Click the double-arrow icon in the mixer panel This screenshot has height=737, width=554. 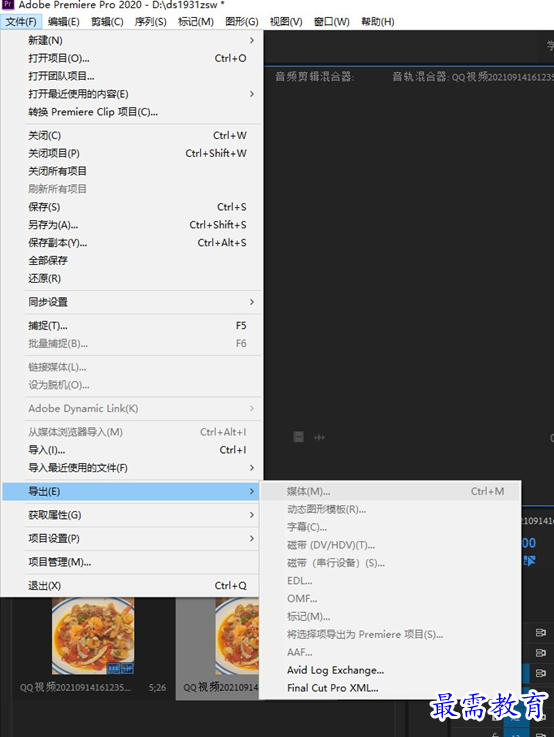(320, 438)
